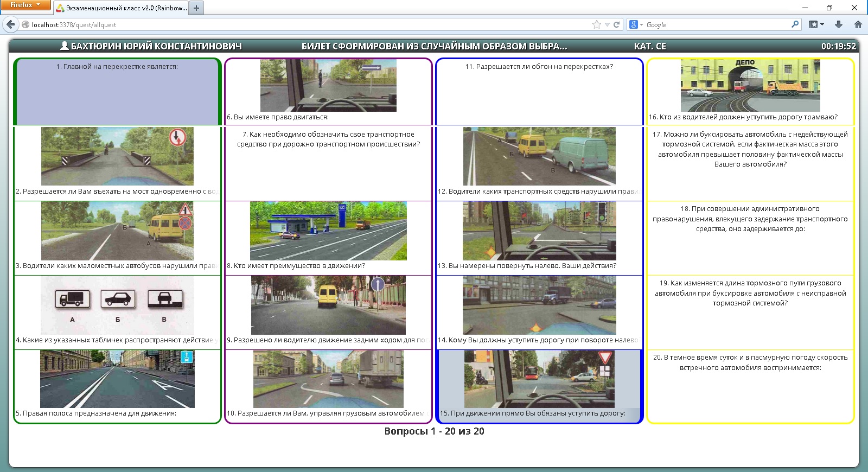The width and height of the screenshot is (868, 472).
Task: Open the Google search engine dropdown
Action: 636,24
